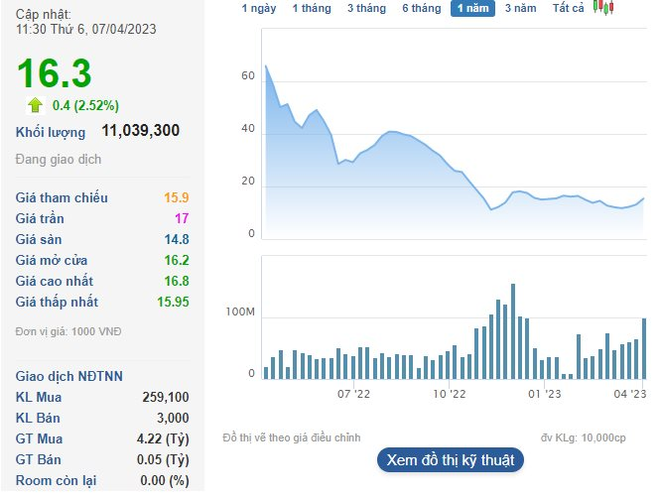Image resolution: width=660 pixels, height=498 pixels.
Task: Select the active 1 năm tab
Action: pos(473,8)
